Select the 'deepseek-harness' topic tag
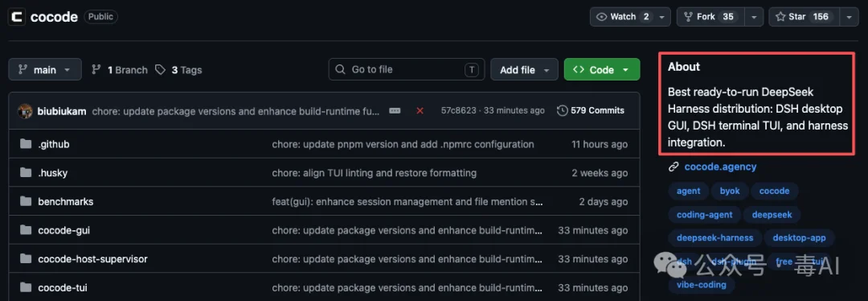 click(714, 237)
